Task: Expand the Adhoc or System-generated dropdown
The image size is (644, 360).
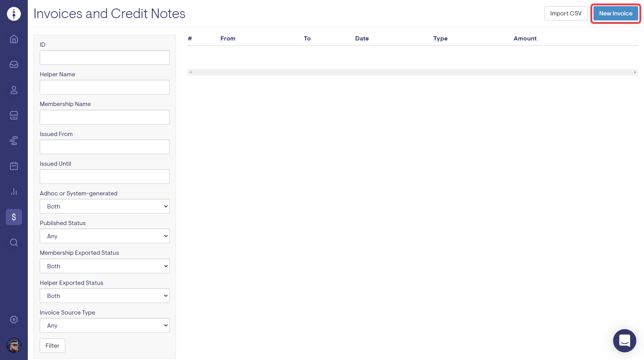Action: 105,206
